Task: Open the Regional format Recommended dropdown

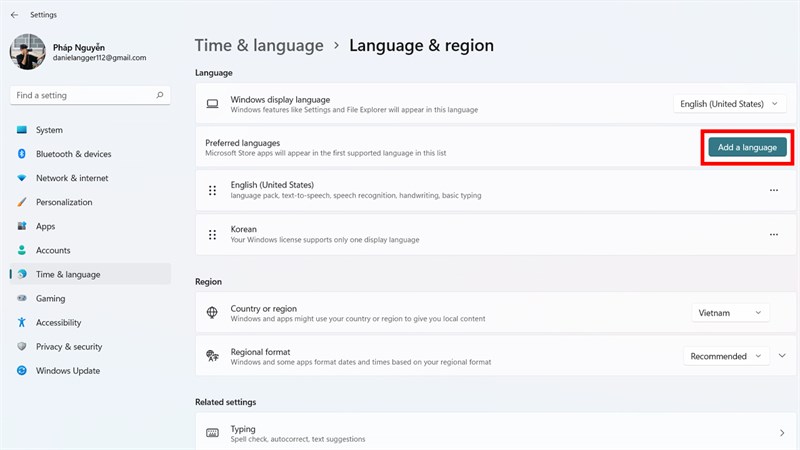Action: 726,356
